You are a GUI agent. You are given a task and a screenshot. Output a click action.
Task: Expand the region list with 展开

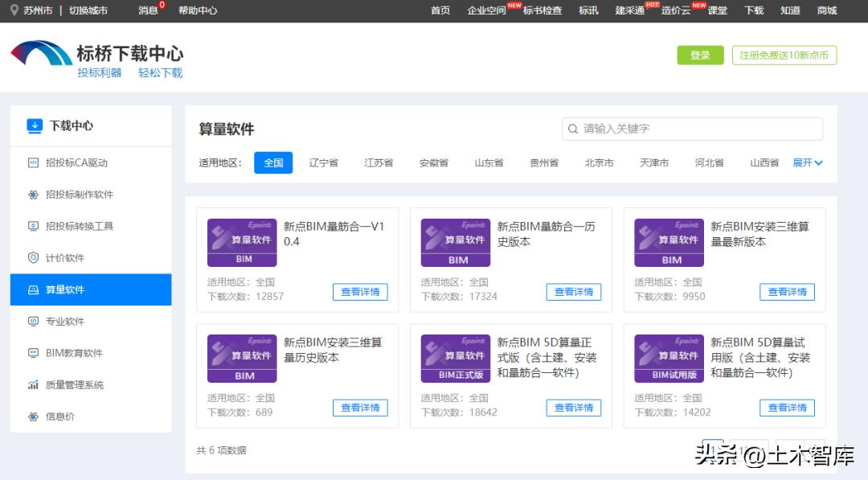coord(808,162)
